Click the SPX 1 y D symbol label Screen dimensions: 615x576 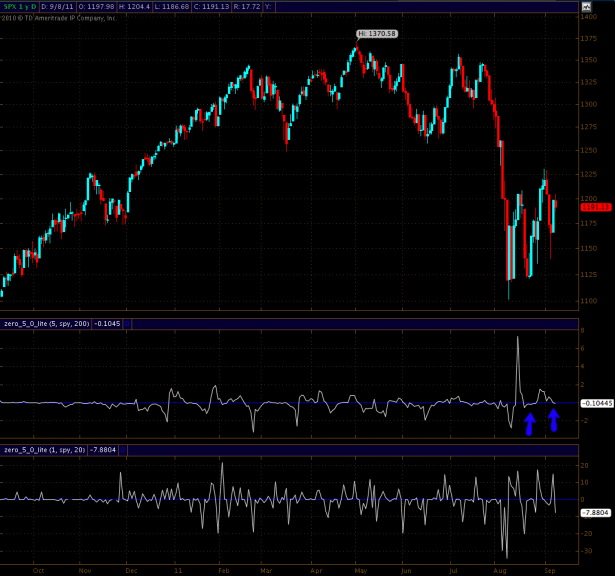tap(20, 7)
